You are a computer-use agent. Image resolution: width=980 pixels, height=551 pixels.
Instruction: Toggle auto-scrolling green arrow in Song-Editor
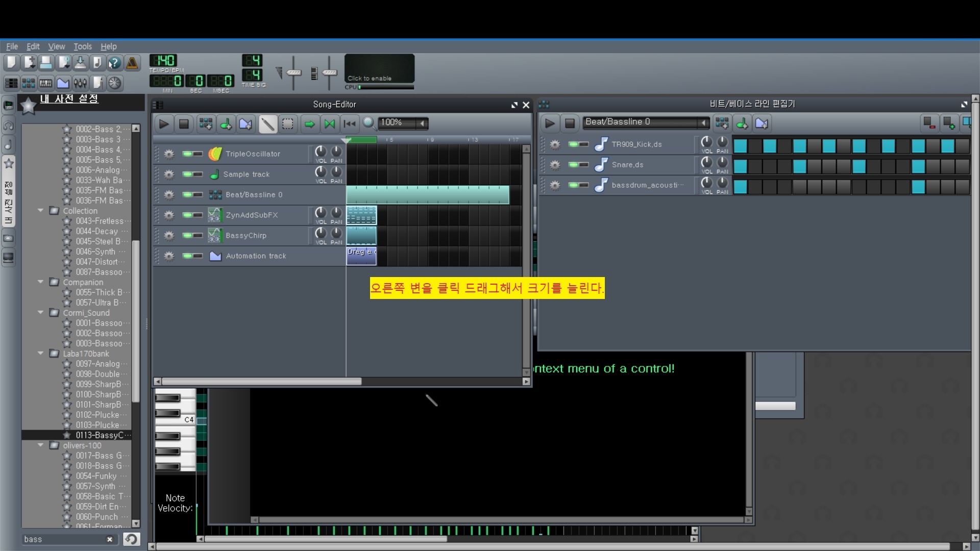(309, 123)
